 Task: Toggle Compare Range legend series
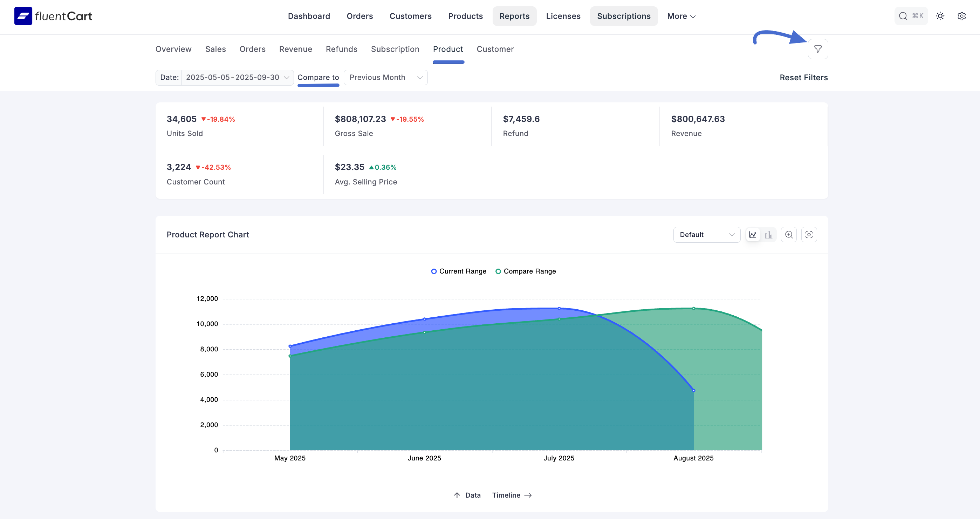tap(525, 271)
